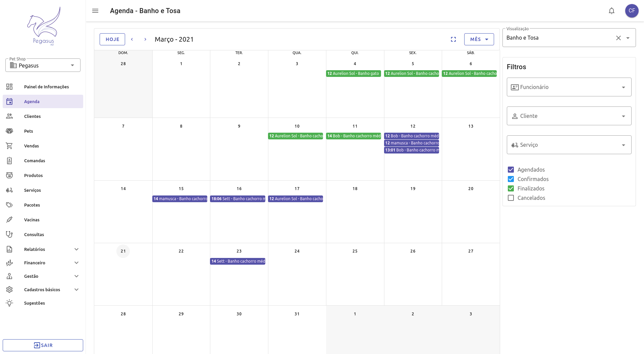Click the Relatórios report icon
The height and width of the screenshot is (354, 644).
click(9, 249)
